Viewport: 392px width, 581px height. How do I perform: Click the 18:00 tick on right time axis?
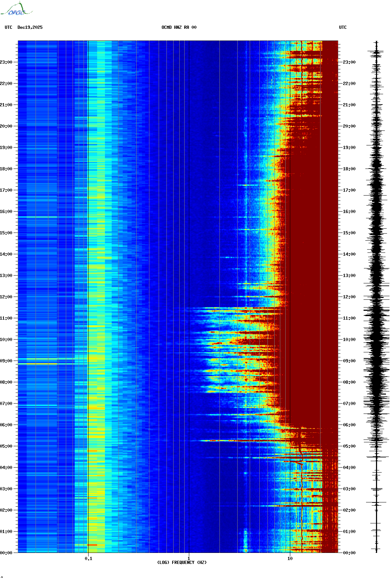pos(349,169)
